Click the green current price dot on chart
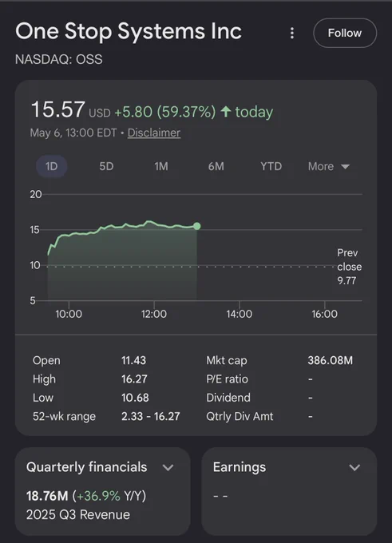The height and width of the screenshot is (543, 392). 197,226
